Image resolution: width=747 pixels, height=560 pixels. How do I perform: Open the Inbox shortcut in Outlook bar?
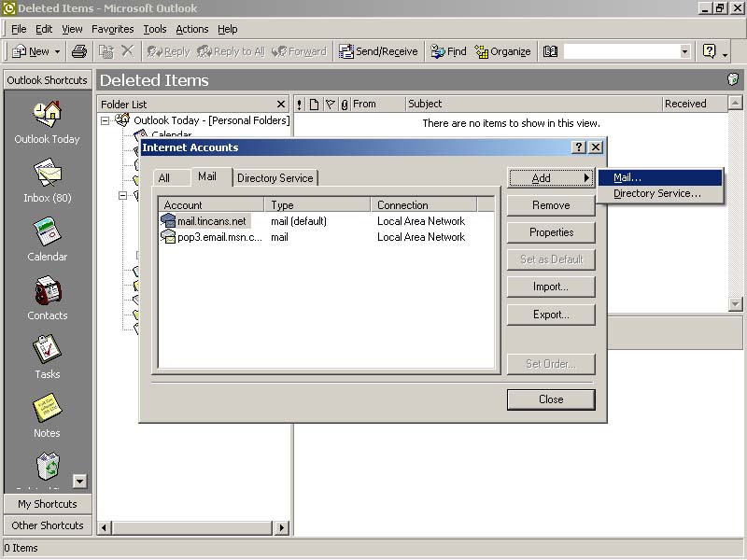[47, 174]
